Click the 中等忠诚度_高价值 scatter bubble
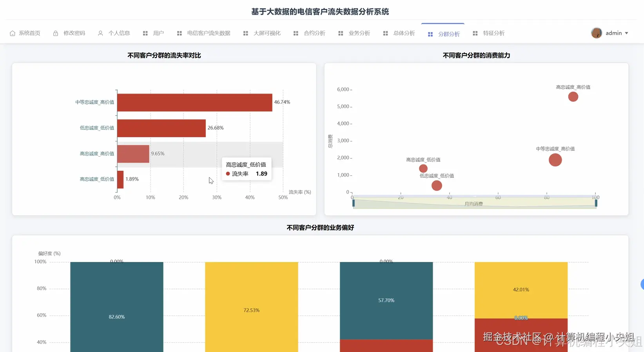 coord(555,160)
